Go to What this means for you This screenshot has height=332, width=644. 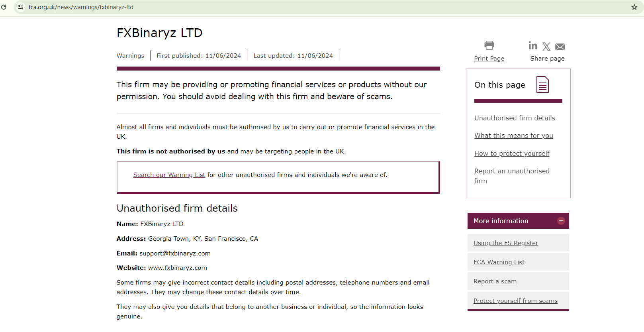[513, 136]
